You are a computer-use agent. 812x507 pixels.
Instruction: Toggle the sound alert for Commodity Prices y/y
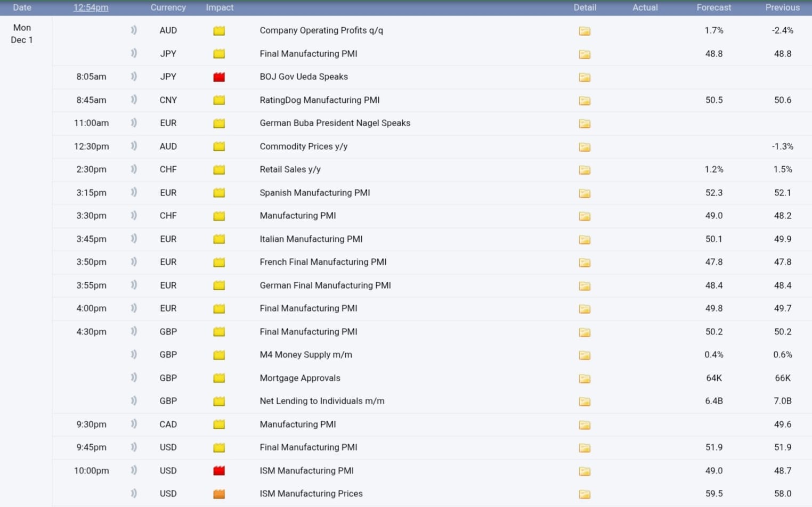coord(134,146)
